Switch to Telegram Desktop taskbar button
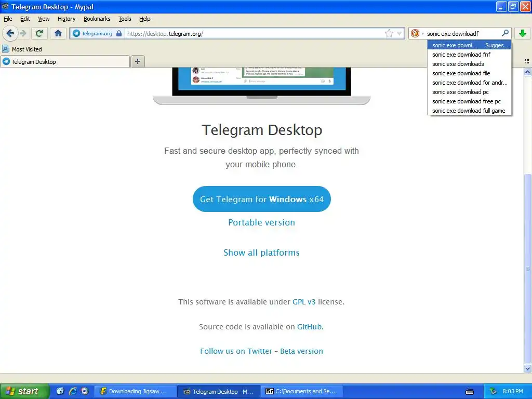Viewport: 532px width, 399px height. (219, 391)
